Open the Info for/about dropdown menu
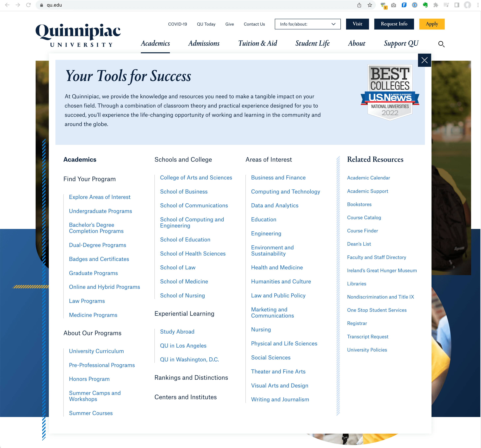Viewport: 481px width, 448px height. 307,24
